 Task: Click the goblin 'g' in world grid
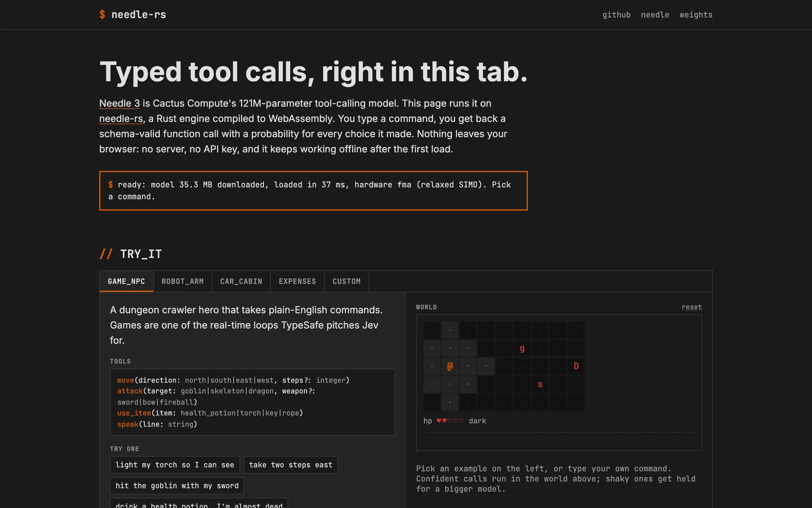pyautogui.click(x=522, y=348)
